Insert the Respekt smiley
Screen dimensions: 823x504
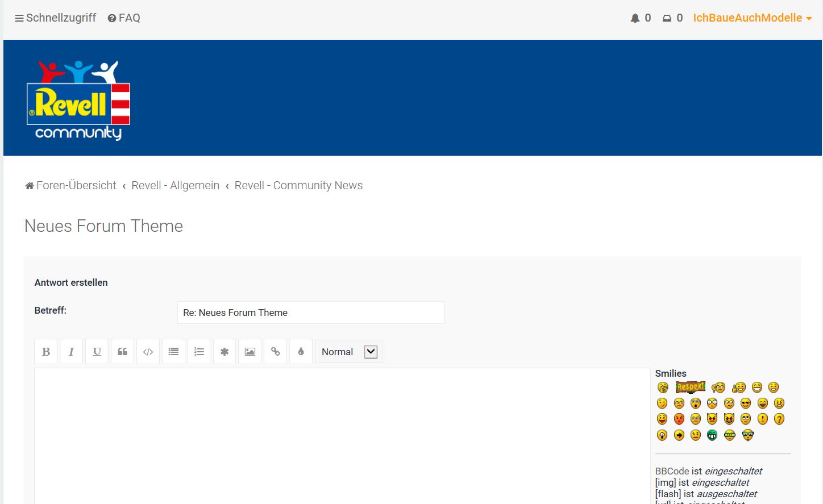pos(690,388)
